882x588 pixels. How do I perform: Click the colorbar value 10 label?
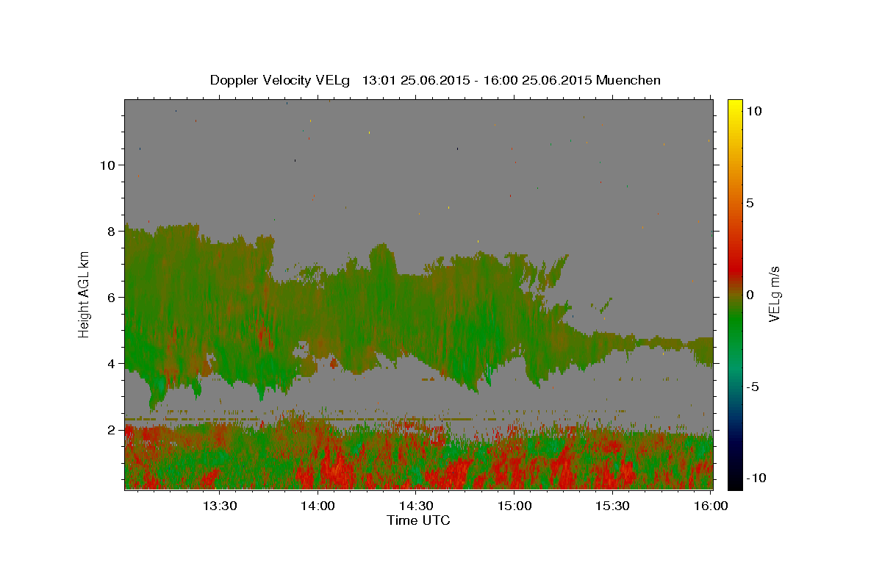pos(754,111)
